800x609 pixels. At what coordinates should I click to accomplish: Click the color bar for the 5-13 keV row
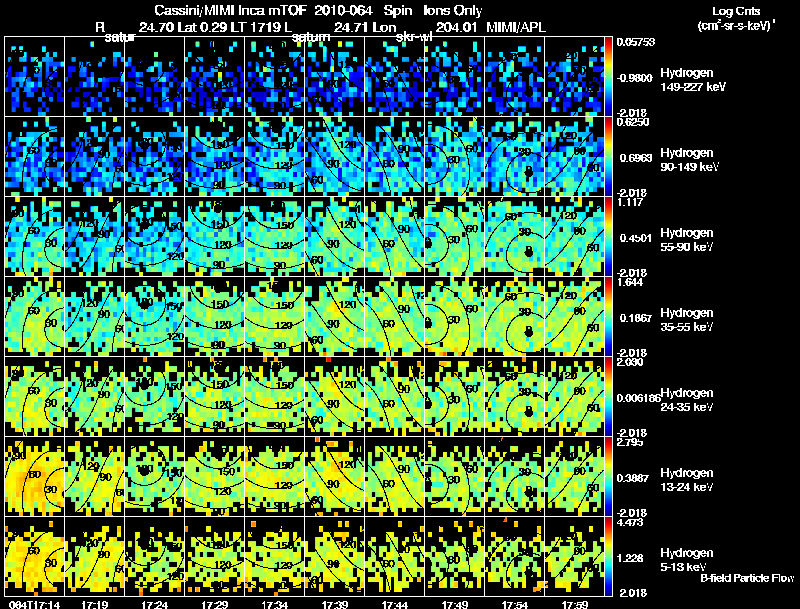(608, 556)
